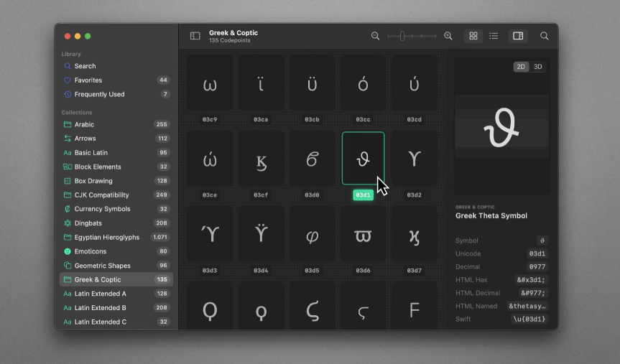Open the Favorites collection
This screenshot has width=620, height=364.
[116, 80]
